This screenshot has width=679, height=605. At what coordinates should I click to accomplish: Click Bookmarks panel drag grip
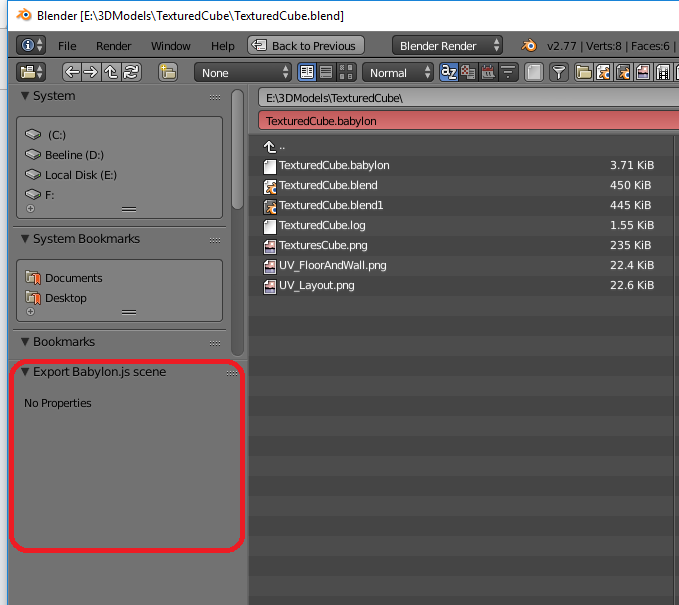click(x=215, y=343)
